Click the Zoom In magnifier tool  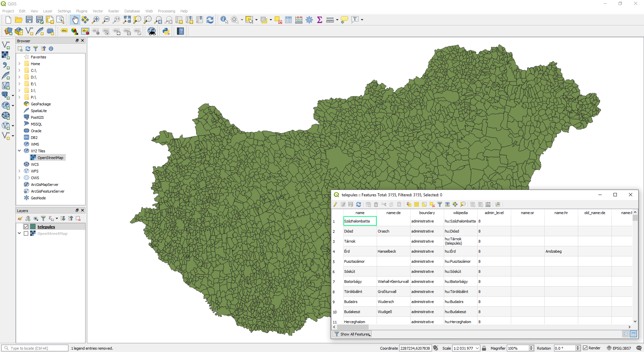coord(96,20)
